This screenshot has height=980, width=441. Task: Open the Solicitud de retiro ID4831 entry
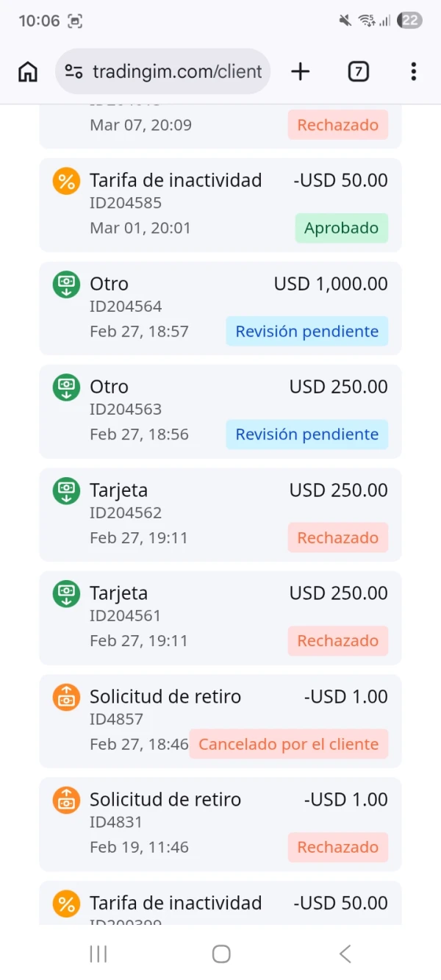220,823
